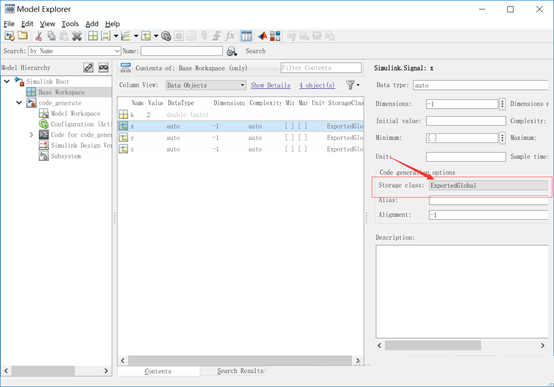Screen dimensions: 554x387
Task: Click the Open folder toolbar icon
Action: tap(23, 36)
